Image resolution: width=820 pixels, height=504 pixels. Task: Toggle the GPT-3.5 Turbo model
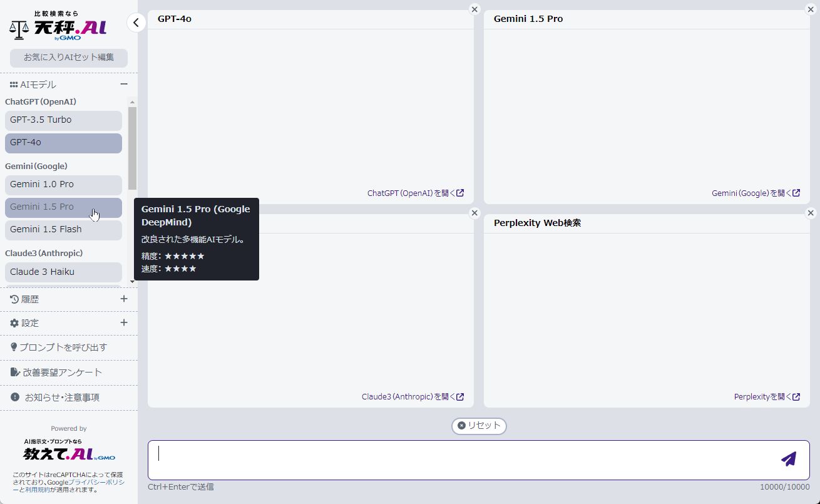[x=63, y=120]
